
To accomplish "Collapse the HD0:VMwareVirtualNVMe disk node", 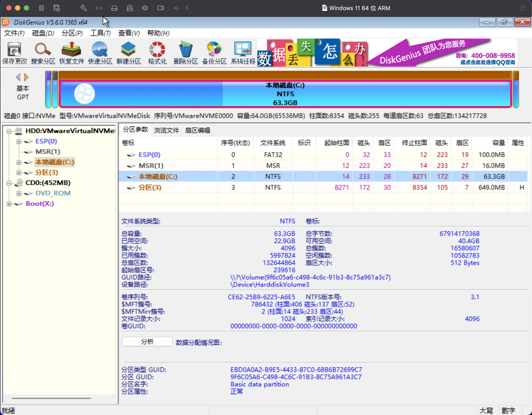I will click(x=9, y=131).
